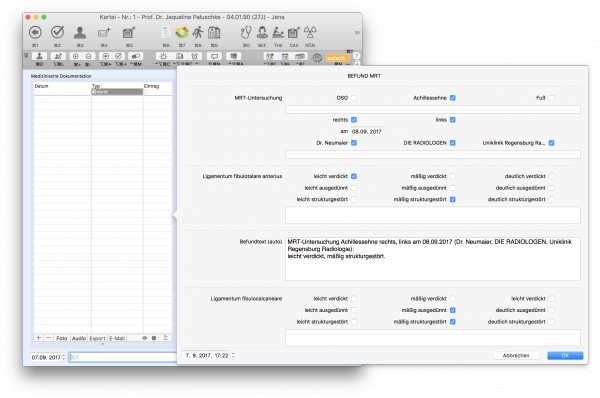Click the Befundtext (auto) text area
This screenshot has width=600, height=398.
tap(433, 259)
